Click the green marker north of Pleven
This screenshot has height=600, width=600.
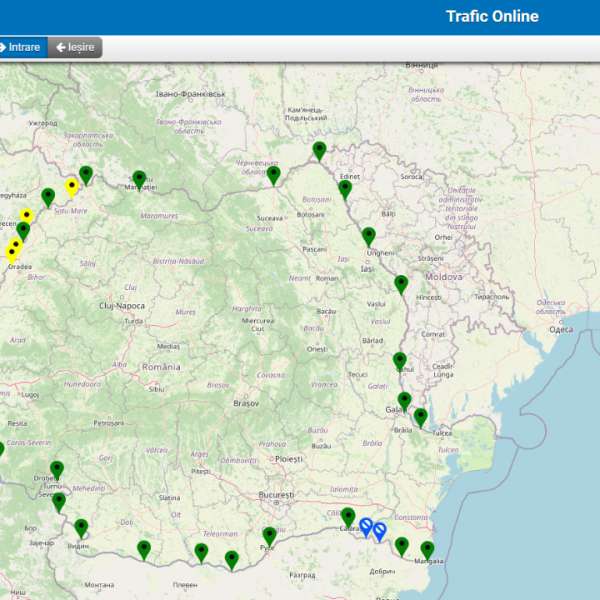[201, 553]
